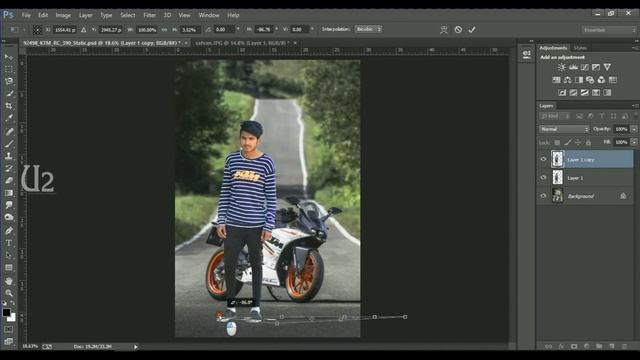
Task: Open Layers panel flyout menu
Action: click(x=635, y=106)
